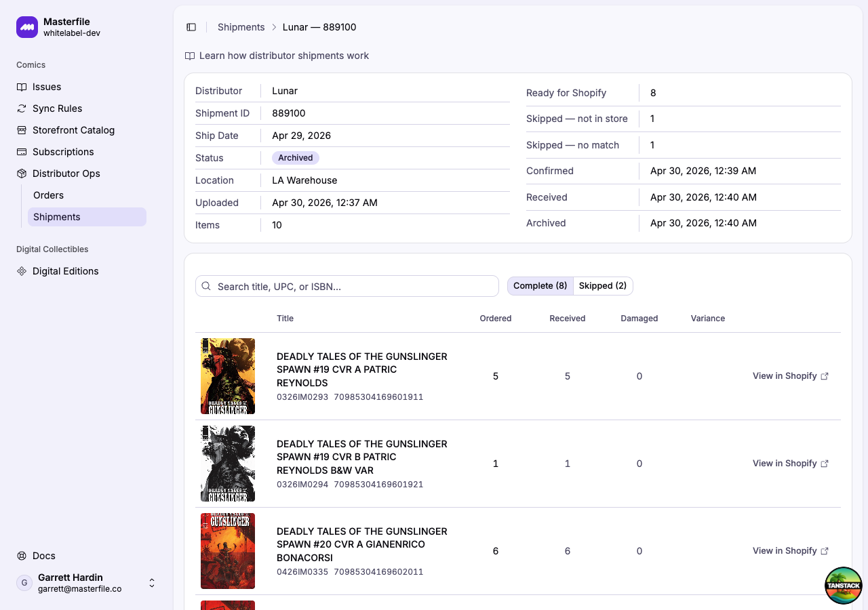Click the whitelabel-dev workspace name
Image resolution: width=868 pixels, height=610 pixels.
click(x=72, y=33)
